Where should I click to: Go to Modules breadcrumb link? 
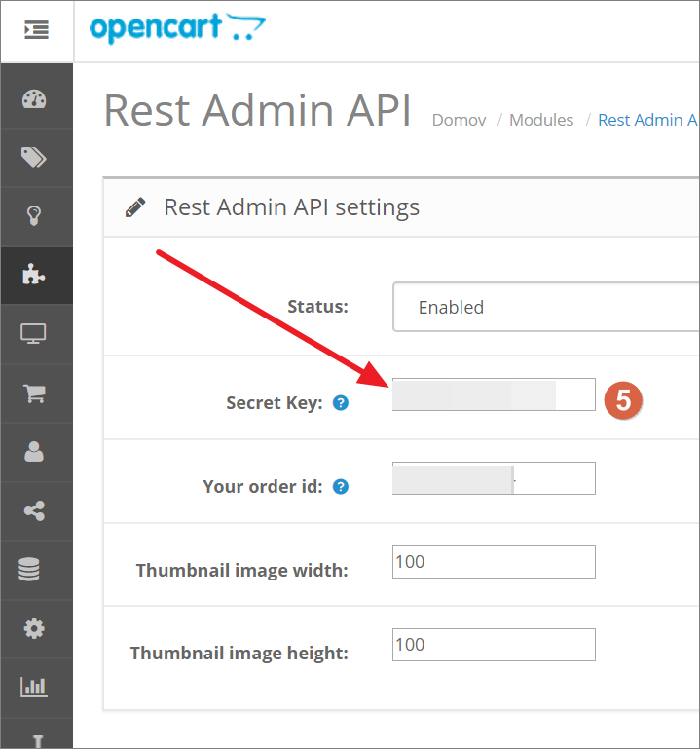click(x=541, y=120)
